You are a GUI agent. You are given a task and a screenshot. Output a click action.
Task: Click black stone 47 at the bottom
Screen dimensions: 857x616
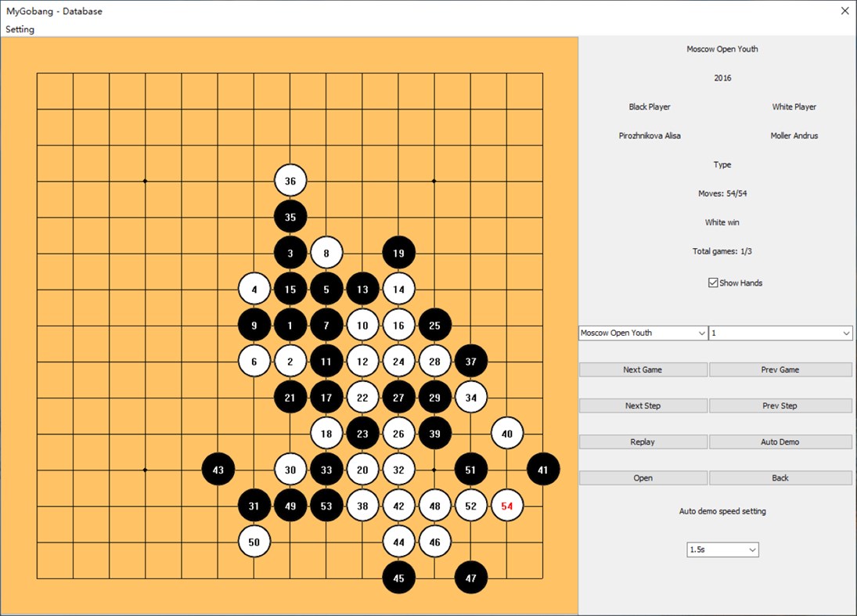coord(471,578)
